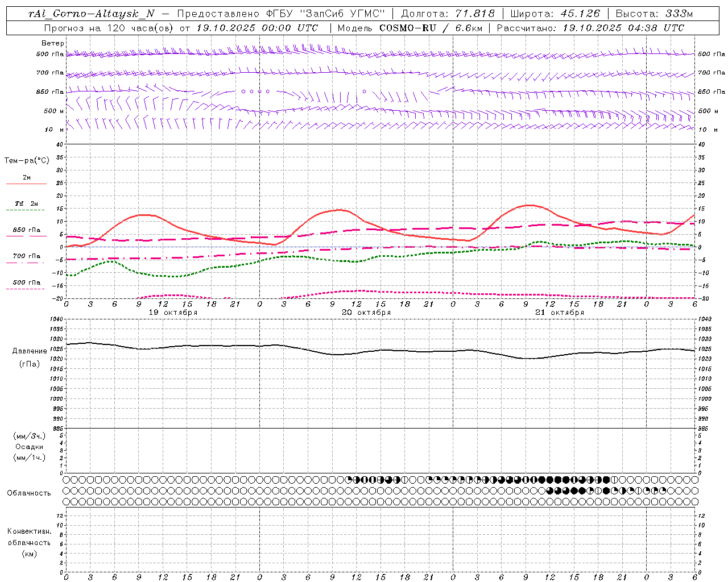The height and width of the screenshot is (582, 728).
Task: Select the Давление panel label
Action: (30, 351)
